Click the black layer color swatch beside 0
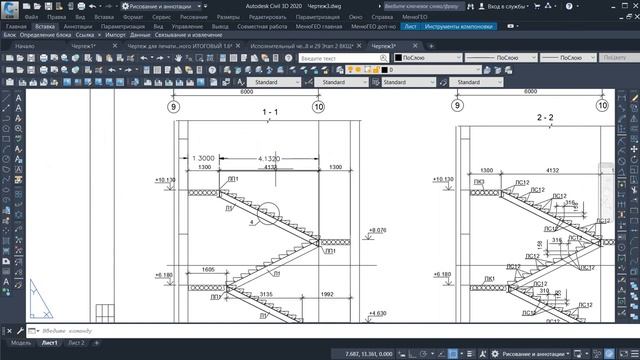This screenshot has height=360, width=640. (384, 70)
